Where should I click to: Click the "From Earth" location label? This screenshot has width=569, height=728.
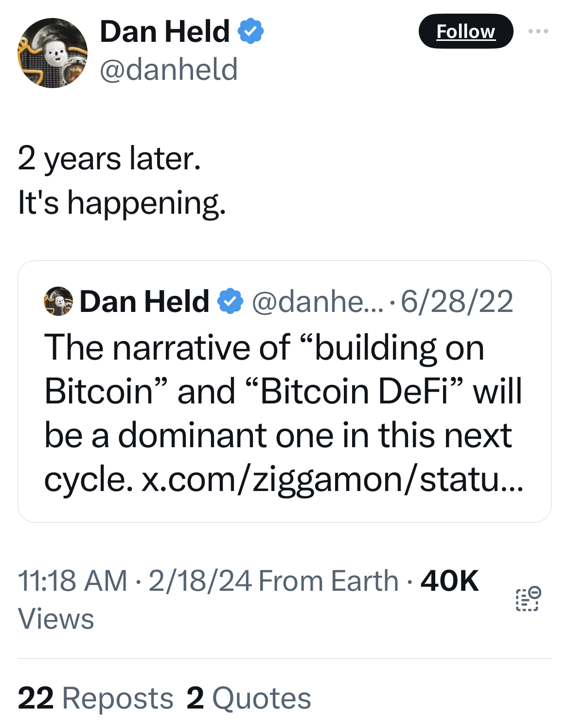pyautogui.click(x=328, y=581)
